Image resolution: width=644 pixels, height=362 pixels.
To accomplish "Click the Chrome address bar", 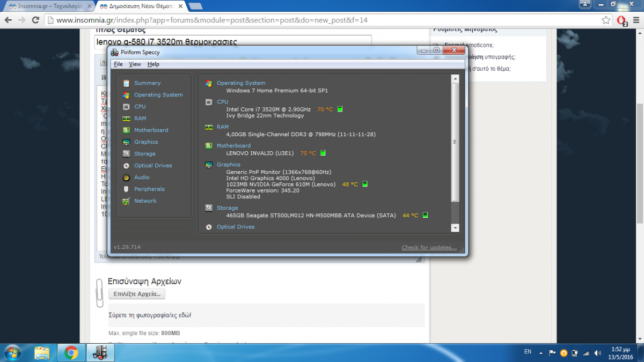I will coord(322,20).
